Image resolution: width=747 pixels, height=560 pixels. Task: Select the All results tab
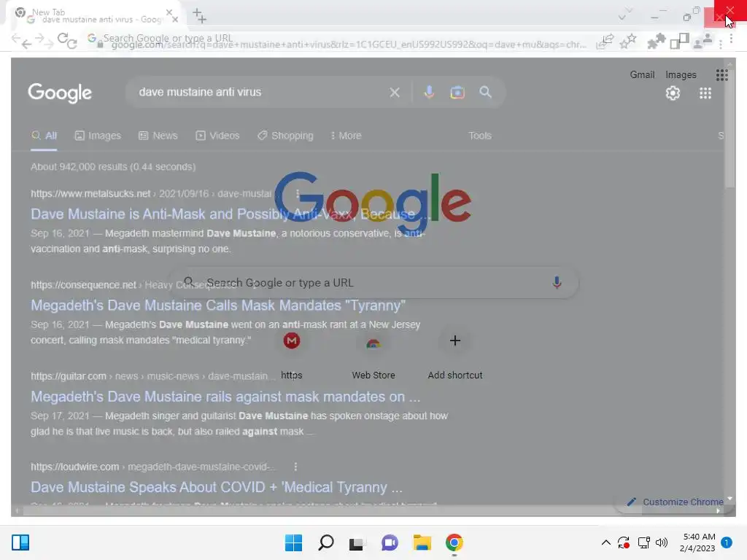44,136
